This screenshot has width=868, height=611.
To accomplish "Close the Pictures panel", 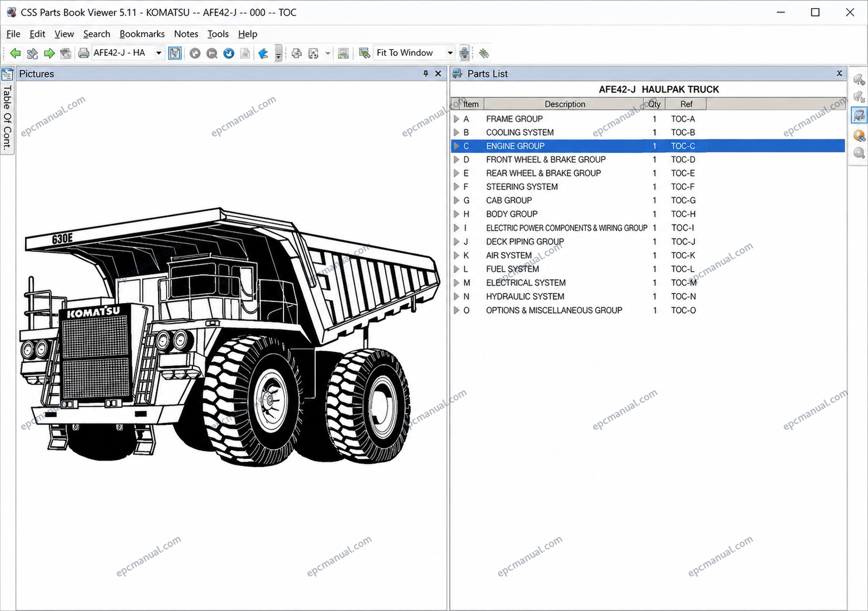I will tap(438, 74).
